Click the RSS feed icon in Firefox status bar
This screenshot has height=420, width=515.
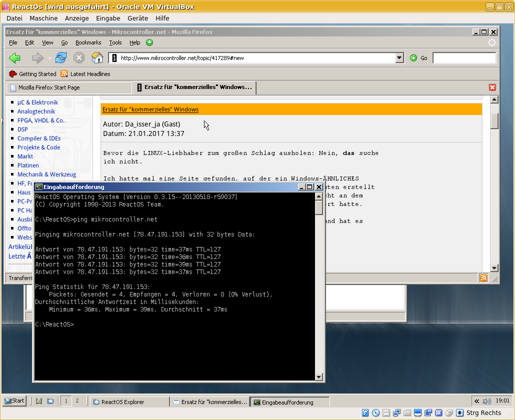pos(483,278)
